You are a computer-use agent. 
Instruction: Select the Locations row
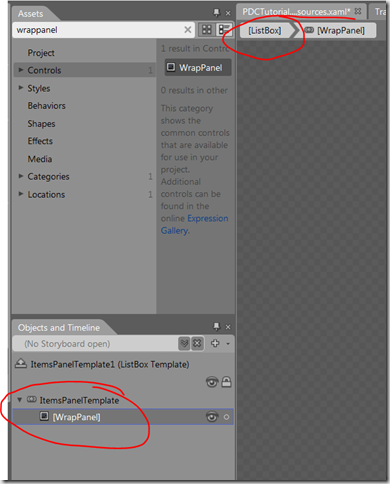pos(85,194)
